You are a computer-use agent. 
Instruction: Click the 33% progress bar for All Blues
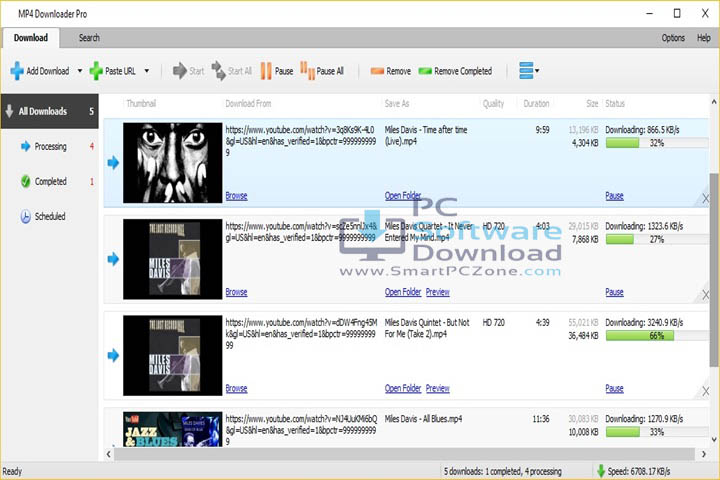coord(657,432)
